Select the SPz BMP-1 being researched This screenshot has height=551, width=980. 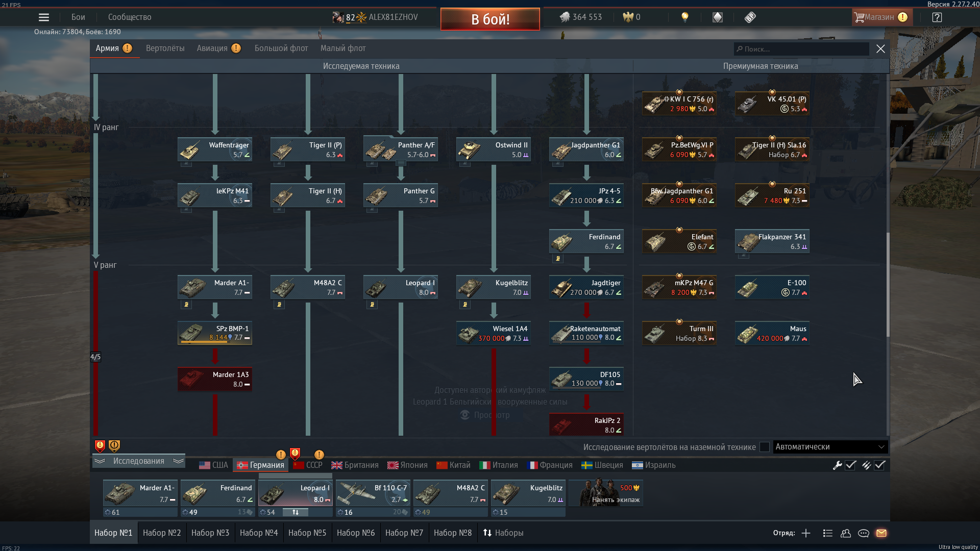coord(215,333)
